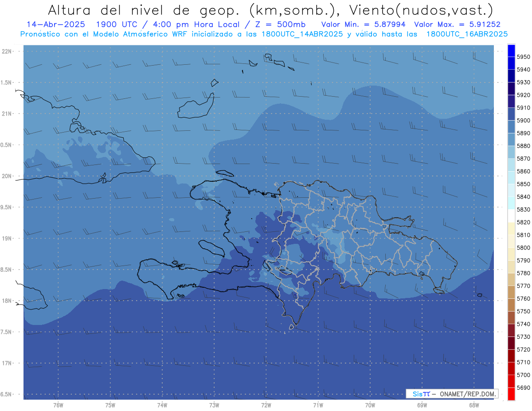Pick the bright blue swatch above 5950

pyautogui.click(x=511, y=51)
